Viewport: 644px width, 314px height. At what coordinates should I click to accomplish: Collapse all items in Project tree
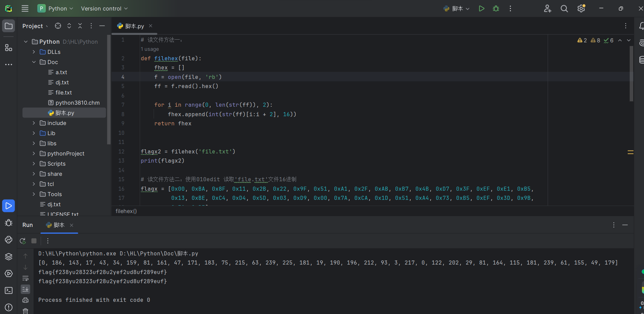[x=80, y=26]
